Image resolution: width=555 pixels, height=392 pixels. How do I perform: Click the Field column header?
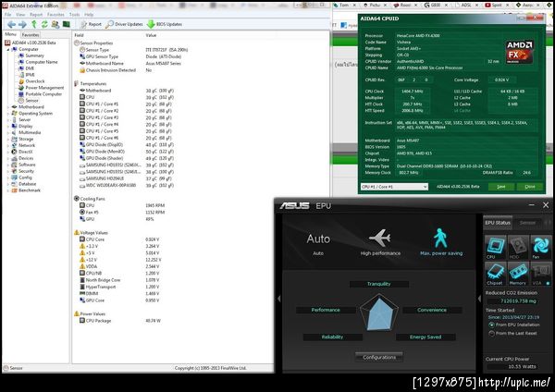click(79, 35)
